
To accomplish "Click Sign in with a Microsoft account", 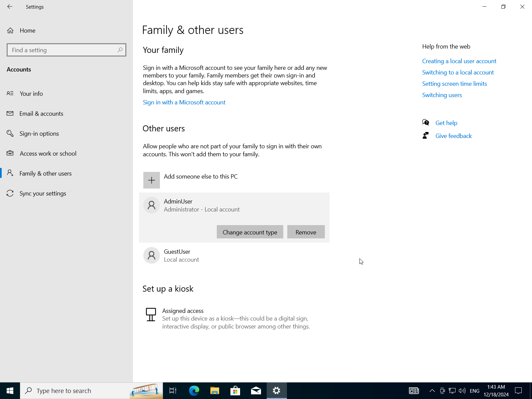I will click(x=184, y=102).
